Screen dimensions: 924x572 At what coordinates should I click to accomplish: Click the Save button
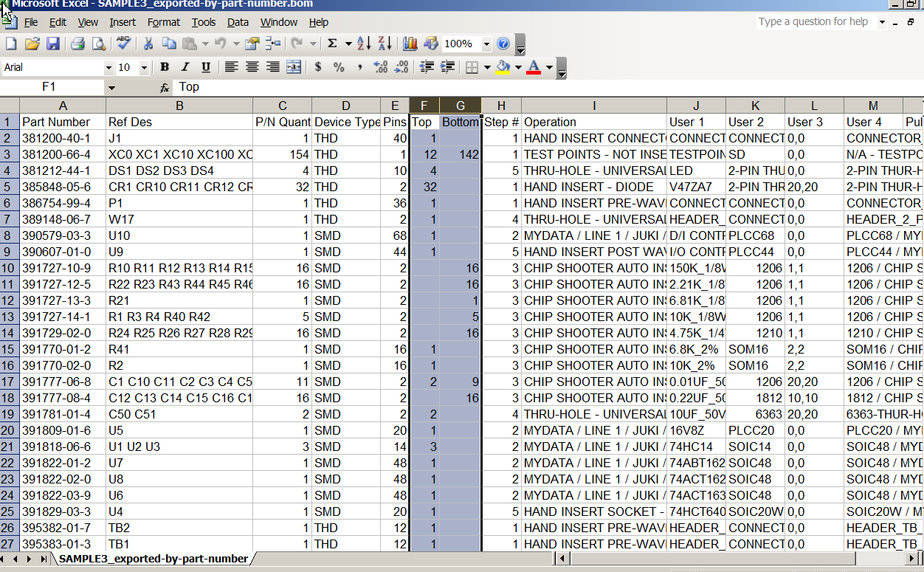[53, 44]
